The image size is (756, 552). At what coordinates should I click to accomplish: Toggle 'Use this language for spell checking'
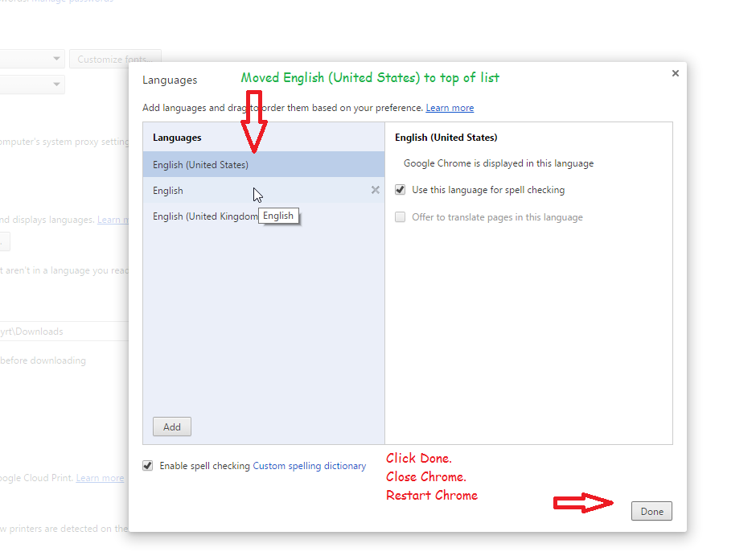click(x=401, y=191)
